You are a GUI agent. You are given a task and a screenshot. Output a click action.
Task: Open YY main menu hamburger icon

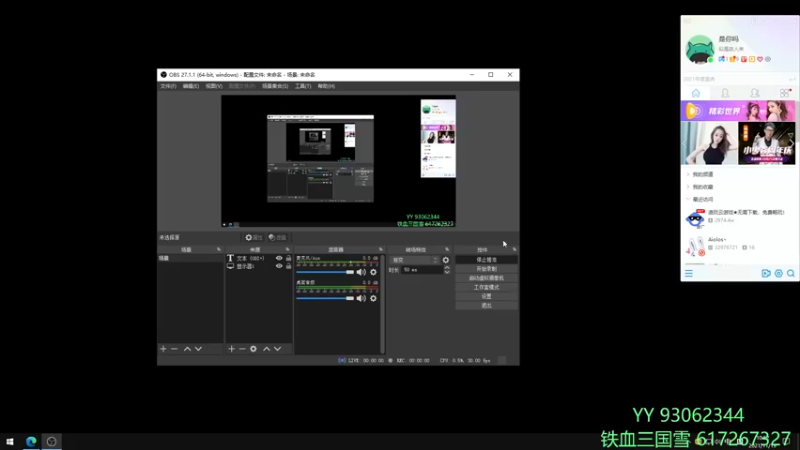point(689,273)
